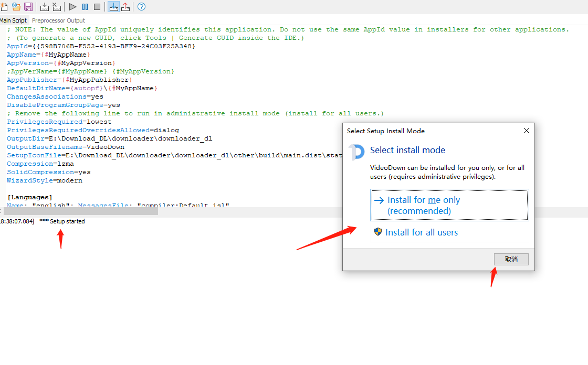Click the DefaultDirName={autopf} line

(82, 88)
